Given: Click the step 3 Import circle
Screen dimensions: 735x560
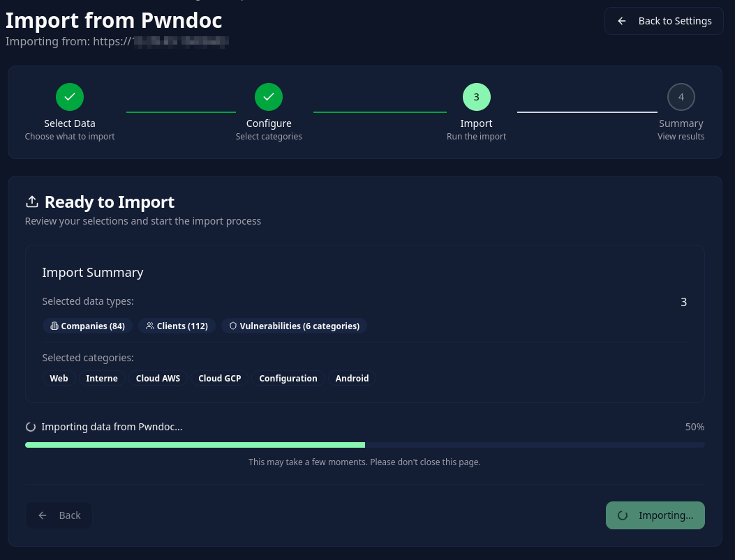Looking at the screenshot, I should (x=476, y=97).
